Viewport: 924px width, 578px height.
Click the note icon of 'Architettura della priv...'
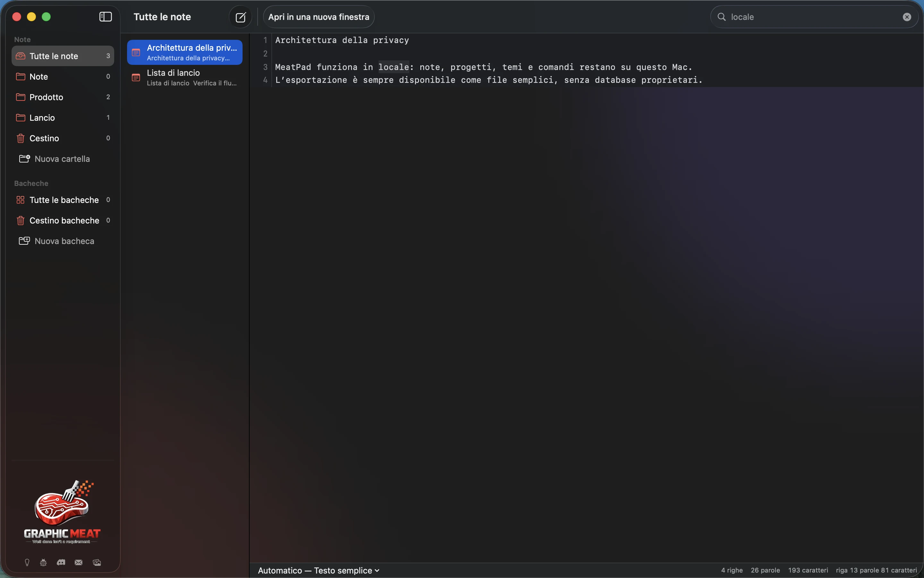click(x=136, y=52)
